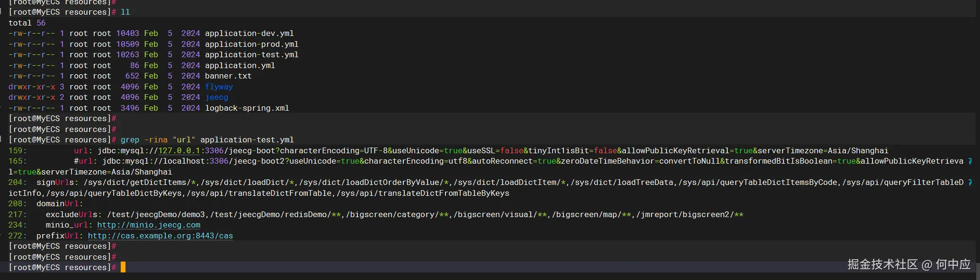Click line number 234:

pos(18,225)
